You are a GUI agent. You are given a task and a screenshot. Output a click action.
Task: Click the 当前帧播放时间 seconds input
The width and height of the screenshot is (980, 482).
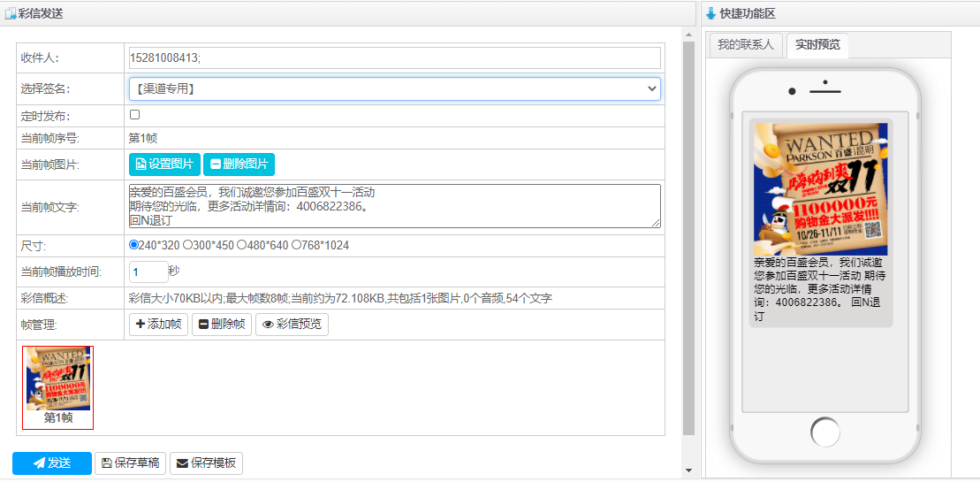pyautogui.click(x=148, y=272)
